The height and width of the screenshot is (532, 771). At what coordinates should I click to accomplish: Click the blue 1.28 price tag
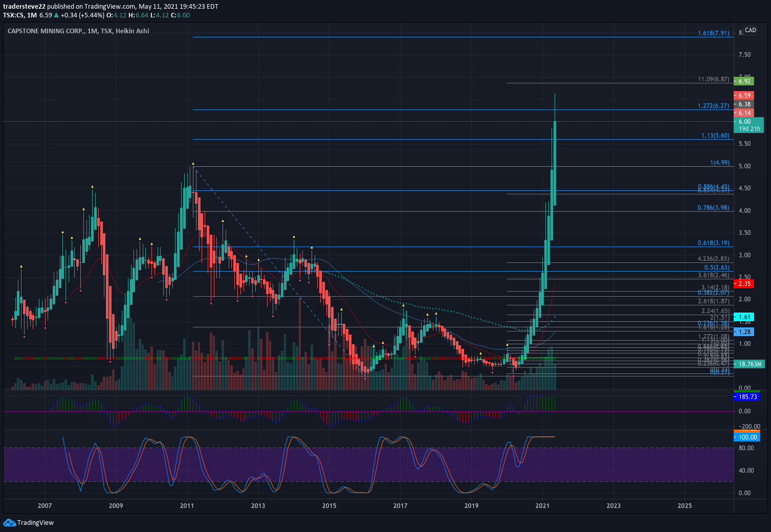point(744,332)
